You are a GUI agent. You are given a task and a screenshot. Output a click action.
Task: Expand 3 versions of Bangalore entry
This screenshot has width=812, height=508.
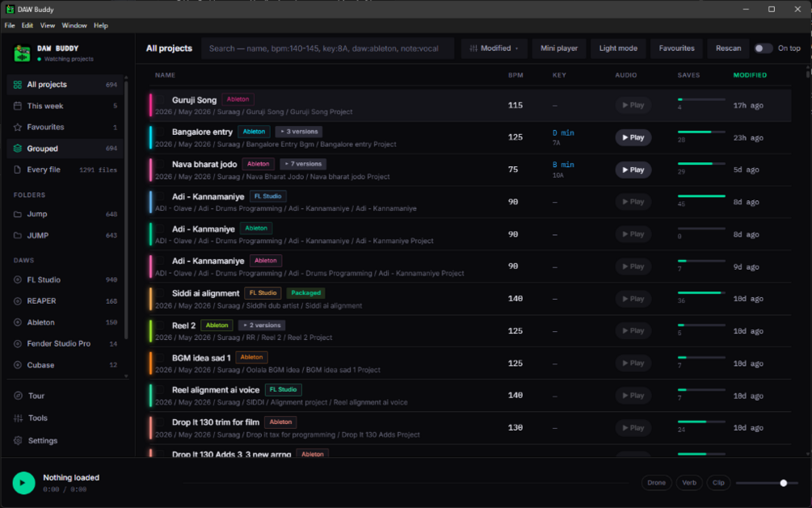point(299,132)
